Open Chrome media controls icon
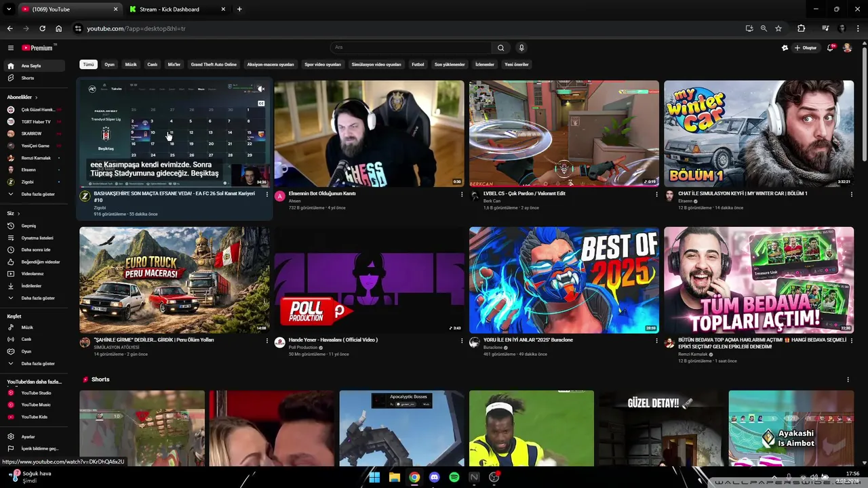 point(825,28)
